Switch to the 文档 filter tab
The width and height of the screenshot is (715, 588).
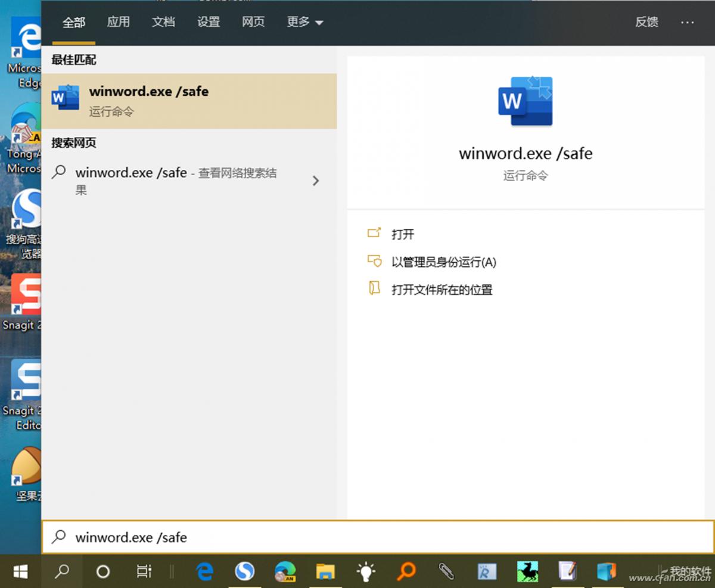(163, 22)
